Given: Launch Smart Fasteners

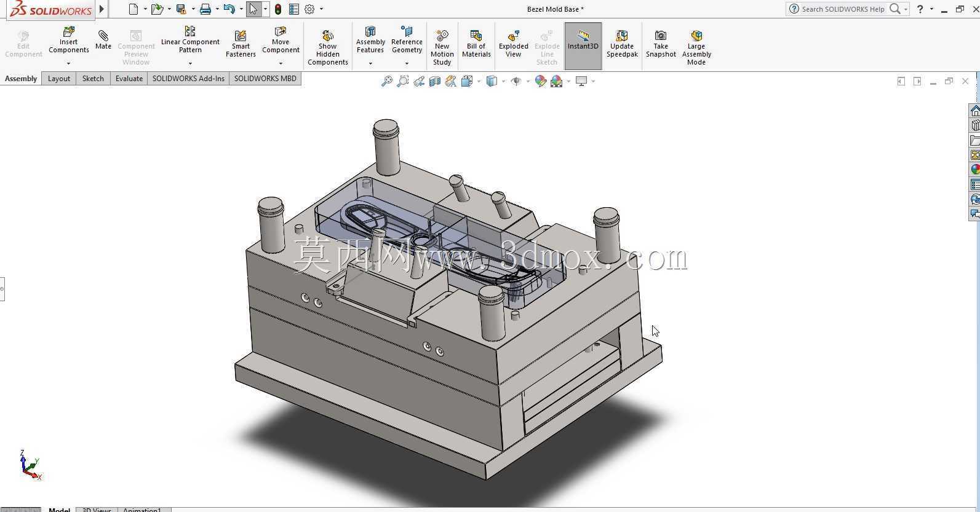Looking at the screenshot, I should point(241,44).
